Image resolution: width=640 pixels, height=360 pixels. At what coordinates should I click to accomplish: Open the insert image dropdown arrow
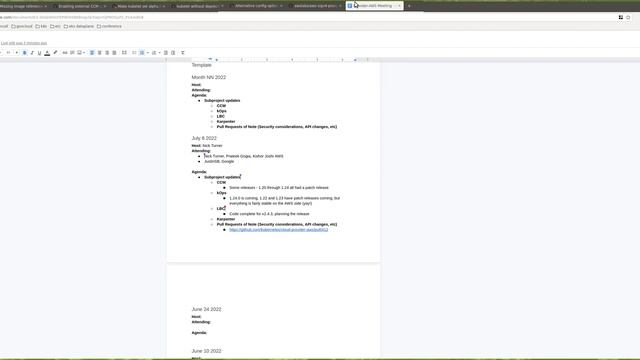[84, 53]
